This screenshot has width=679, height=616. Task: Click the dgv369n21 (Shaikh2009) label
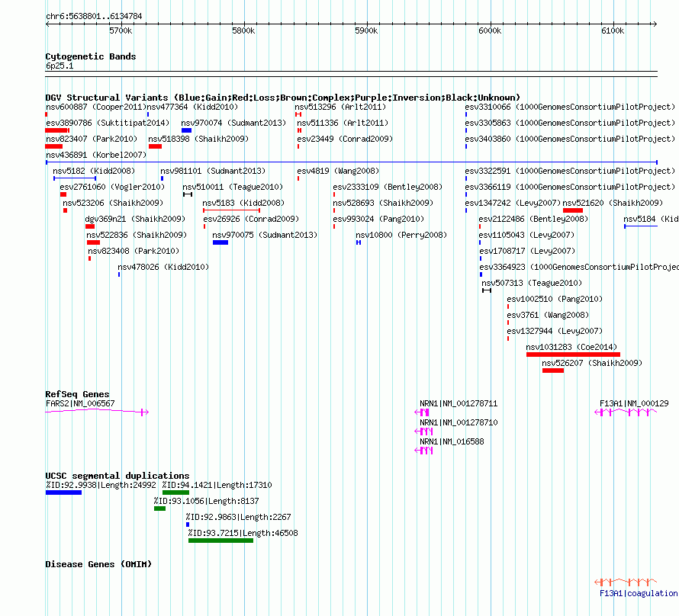tap(135, 219)
